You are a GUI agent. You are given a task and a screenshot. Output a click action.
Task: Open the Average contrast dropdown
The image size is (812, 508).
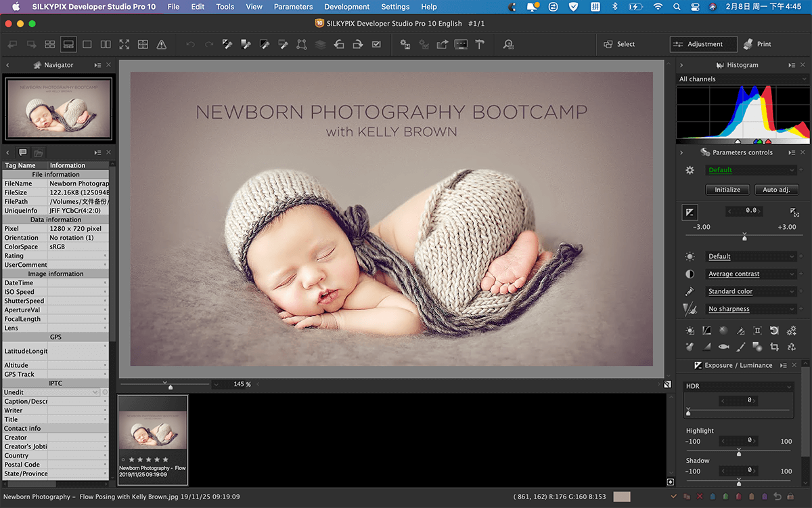coord(751,274)
